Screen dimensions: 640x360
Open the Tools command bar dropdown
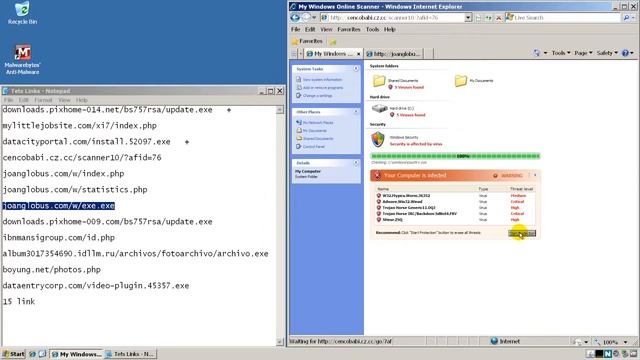(x=561, y=53)
